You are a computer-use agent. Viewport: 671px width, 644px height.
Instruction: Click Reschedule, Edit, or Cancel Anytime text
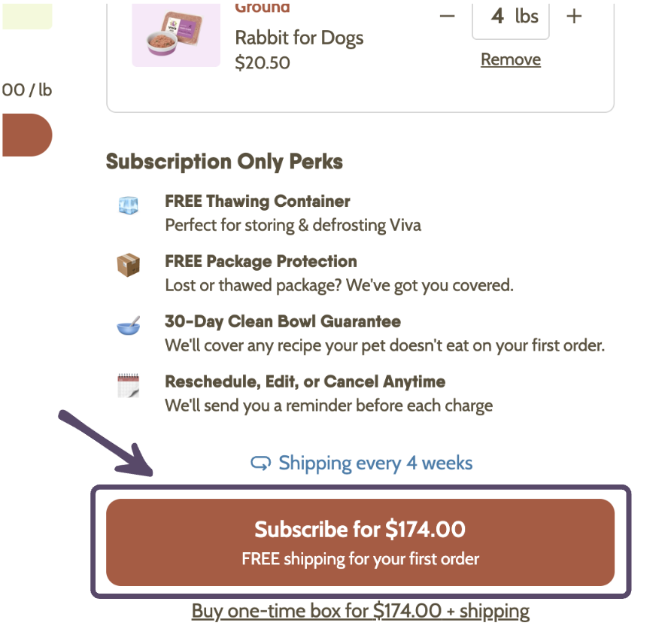(x=305, y=381)
